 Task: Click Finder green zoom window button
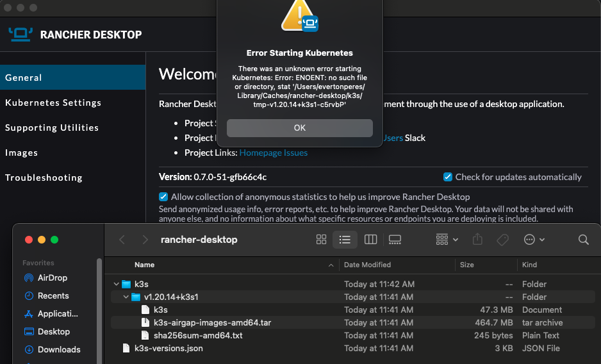point(54,240)
